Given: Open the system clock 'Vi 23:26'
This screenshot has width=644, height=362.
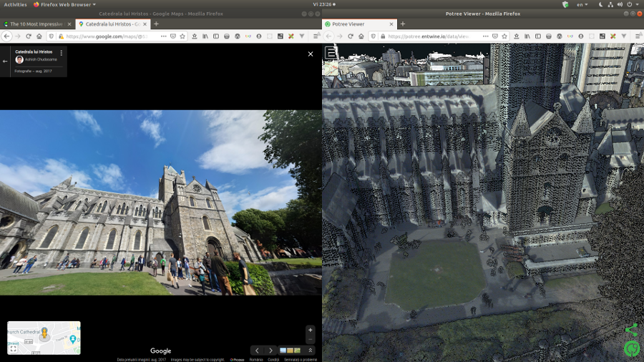Looking at the screenshot, I should (323, 4).
